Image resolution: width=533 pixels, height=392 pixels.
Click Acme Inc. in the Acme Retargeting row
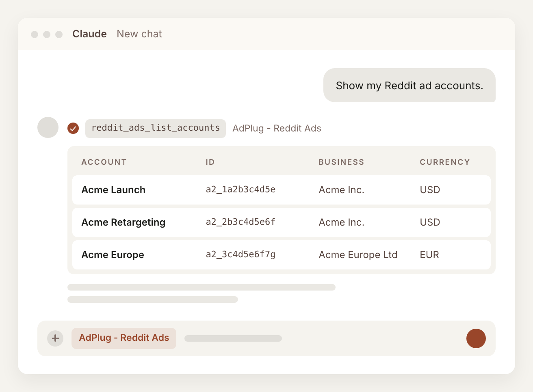tap(342, 222)
